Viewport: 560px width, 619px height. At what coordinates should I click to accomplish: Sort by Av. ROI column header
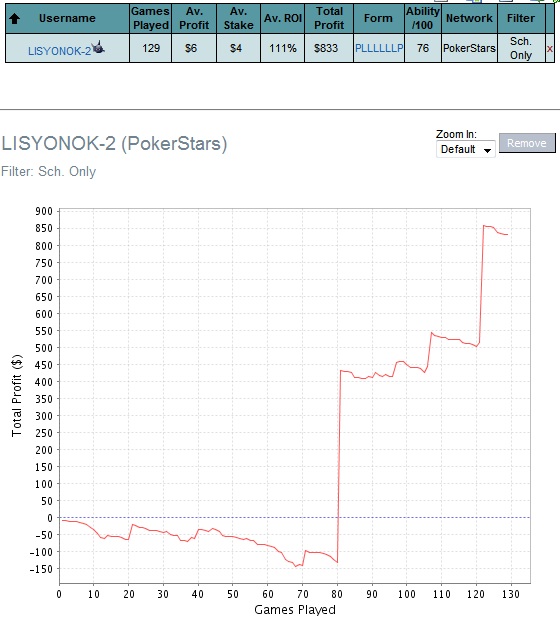coord(283,18)
